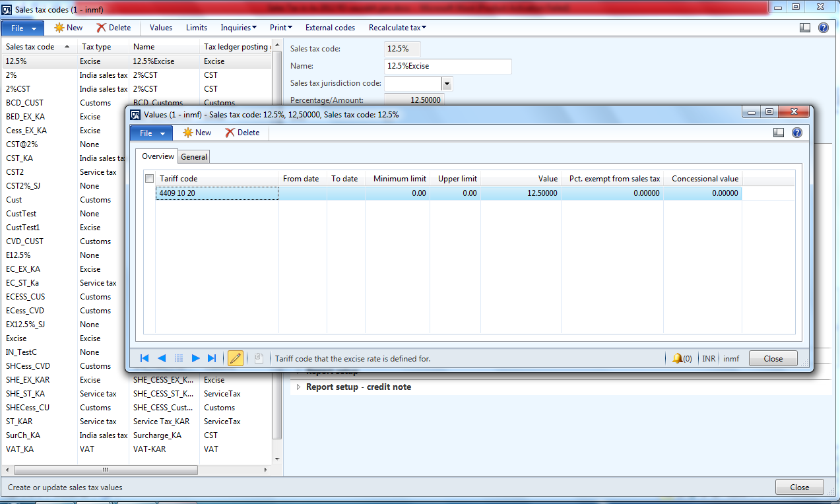Click the Delete icon in the Values dialog

click(x=243, y=133)
